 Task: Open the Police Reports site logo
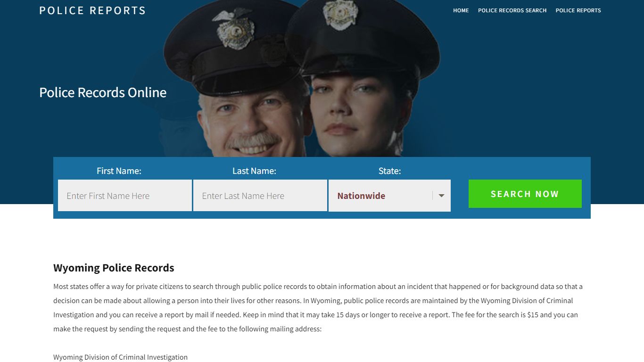[x=92, y=10]
